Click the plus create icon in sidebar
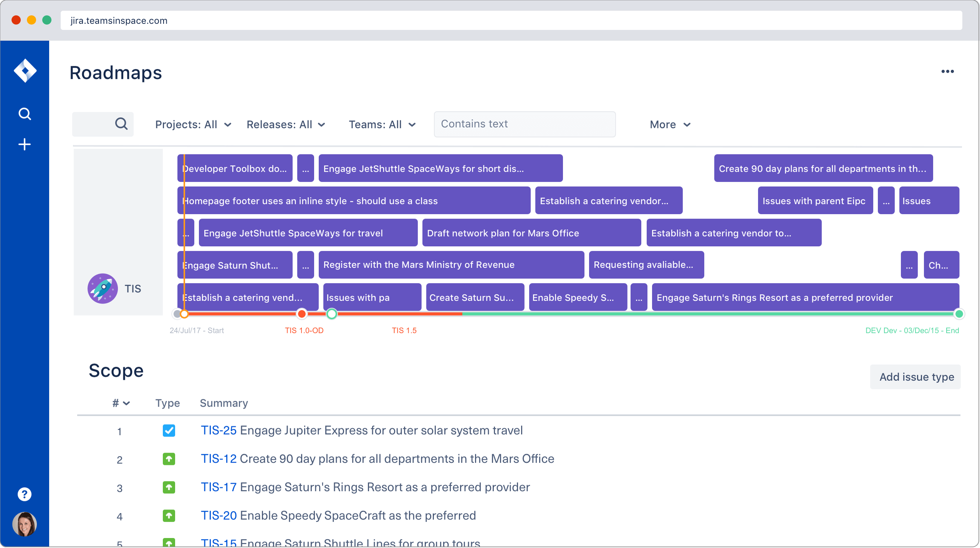 25,144
